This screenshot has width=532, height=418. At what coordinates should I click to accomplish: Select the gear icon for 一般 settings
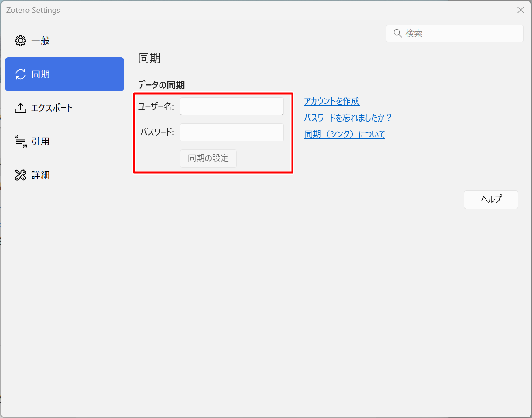coord(20,40)
